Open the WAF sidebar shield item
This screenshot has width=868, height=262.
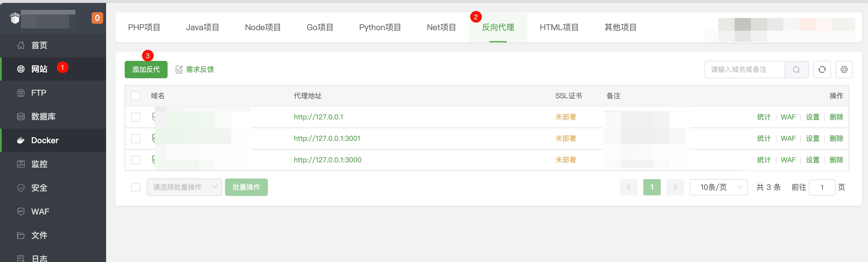point(53,212)
